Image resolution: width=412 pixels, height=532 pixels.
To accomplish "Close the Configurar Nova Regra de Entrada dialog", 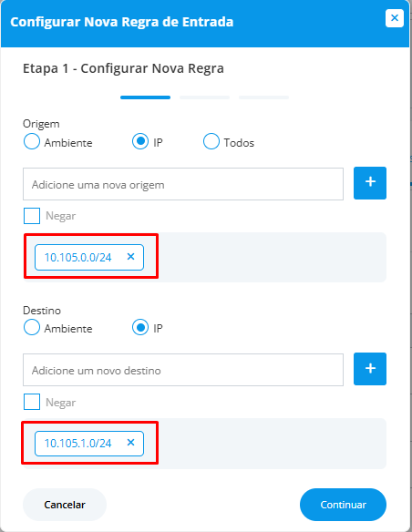I will [395, 18].
